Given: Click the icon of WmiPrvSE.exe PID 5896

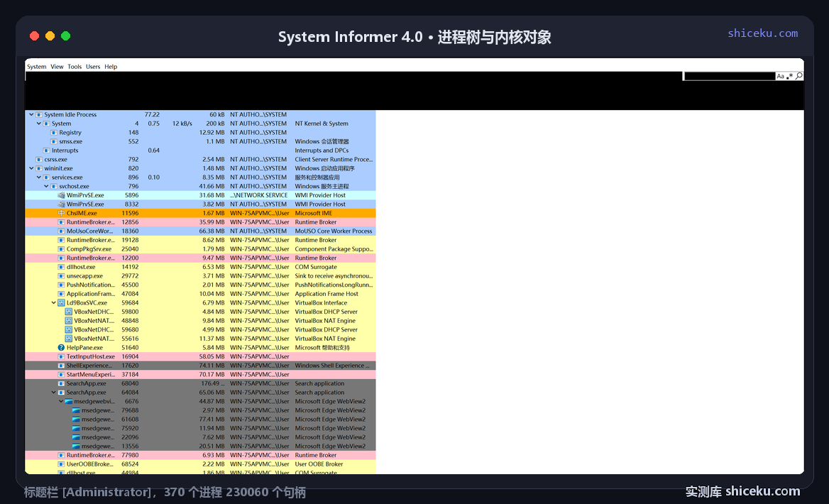Looking at the screenshot, I should tap(61, 195).
